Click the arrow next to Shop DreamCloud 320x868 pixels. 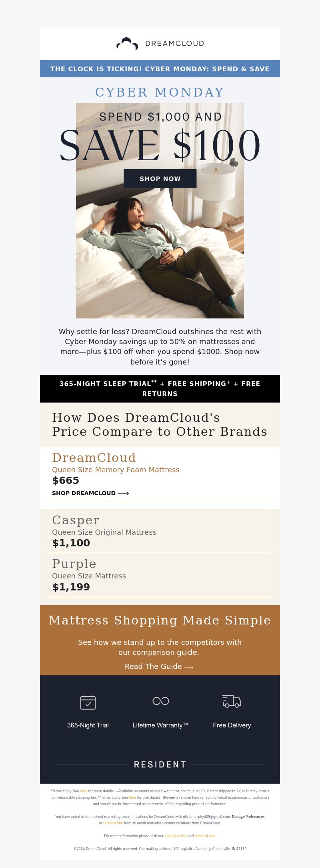(x=124, y=493)
